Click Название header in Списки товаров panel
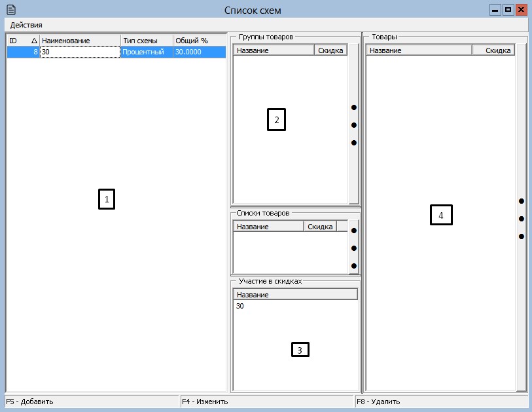The height and width of the screenshot is (412, 532). pyautogui.click(x=268, y=227)
